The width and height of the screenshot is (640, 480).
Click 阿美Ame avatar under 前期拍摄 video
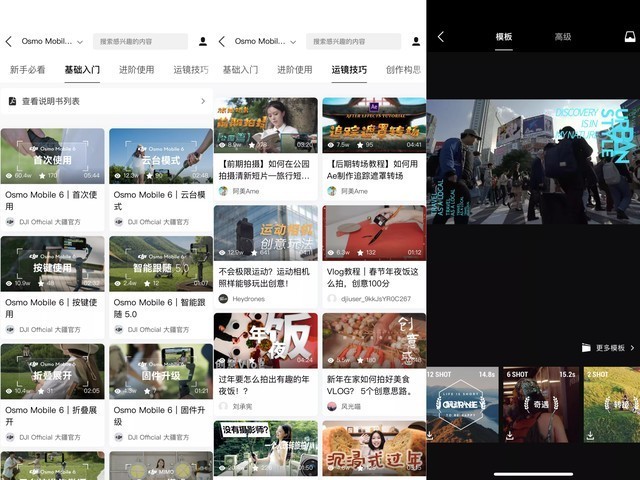(223, 191)
